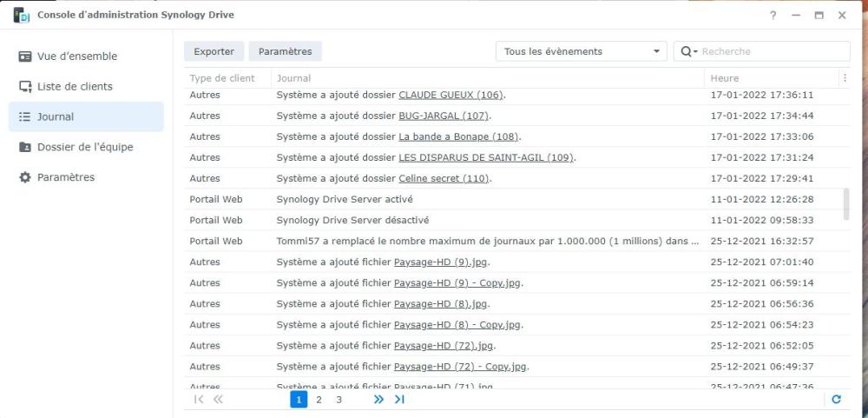Click the timestamp 17-01-2022 17:33:06

coord(762,136)
